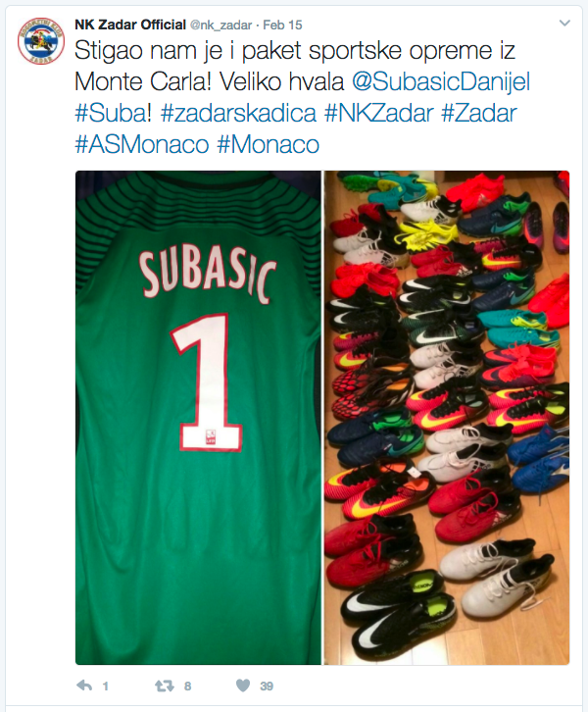Open the @SubasicDanijel mention
Viewport: 588px width, 712px height.
(x=441, y=82)
